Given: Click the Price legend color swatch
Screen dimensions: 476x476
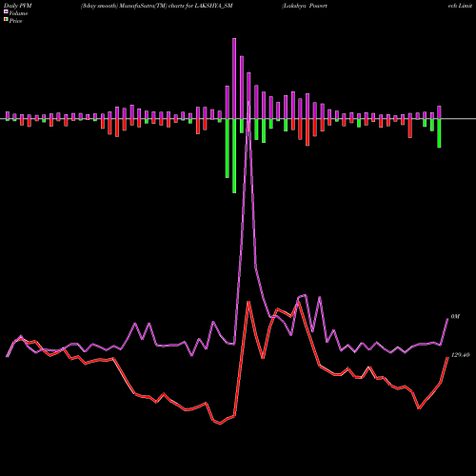Looking at the screenshot, I should [x=6, y=20].
